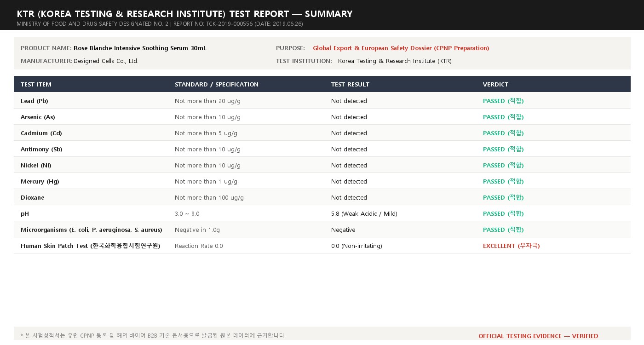
Task: Click the Cadmium (Cd) test item
Action: click(41, 133)
